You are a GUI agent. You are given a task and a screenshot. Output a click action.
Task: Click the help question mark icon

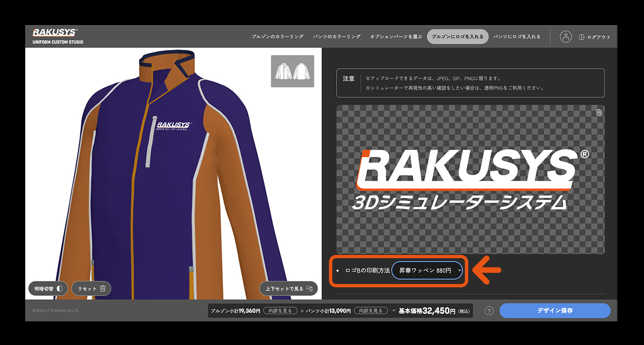pyautogui.click(x=489, y=311)
